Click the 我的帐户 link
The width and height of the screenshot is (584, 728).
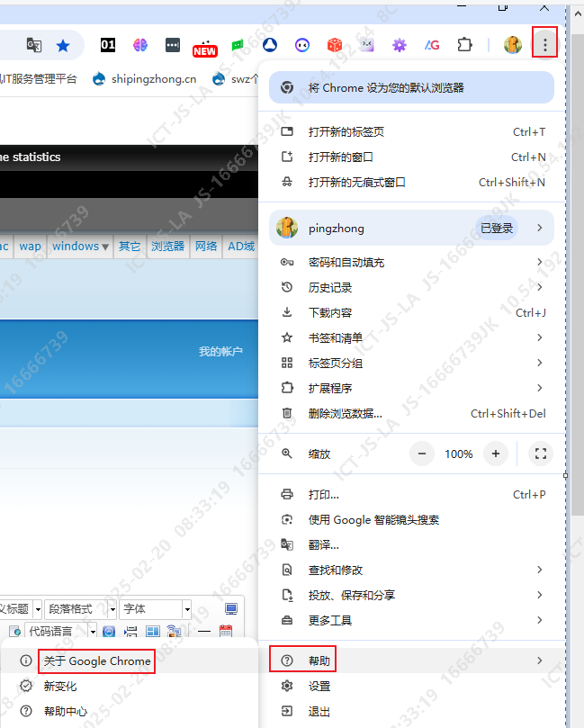coord(220,352)
